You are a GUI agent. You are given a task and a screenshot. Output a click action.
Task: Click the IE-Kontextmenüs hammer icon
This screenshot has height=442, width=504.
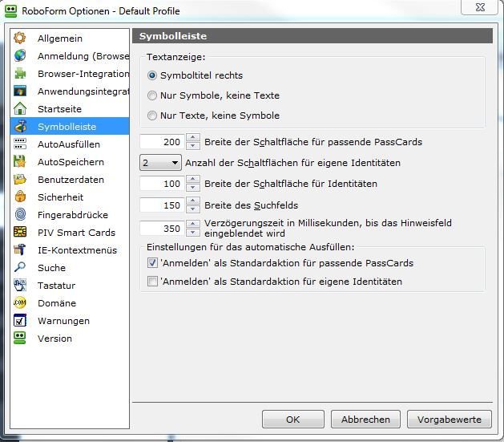point(20,249)
